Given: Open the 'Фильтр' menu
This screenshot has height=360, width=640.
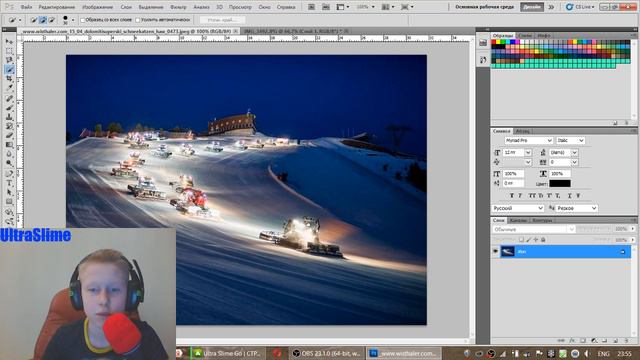Looking at the screenshot, I should (x=178, y=7).
